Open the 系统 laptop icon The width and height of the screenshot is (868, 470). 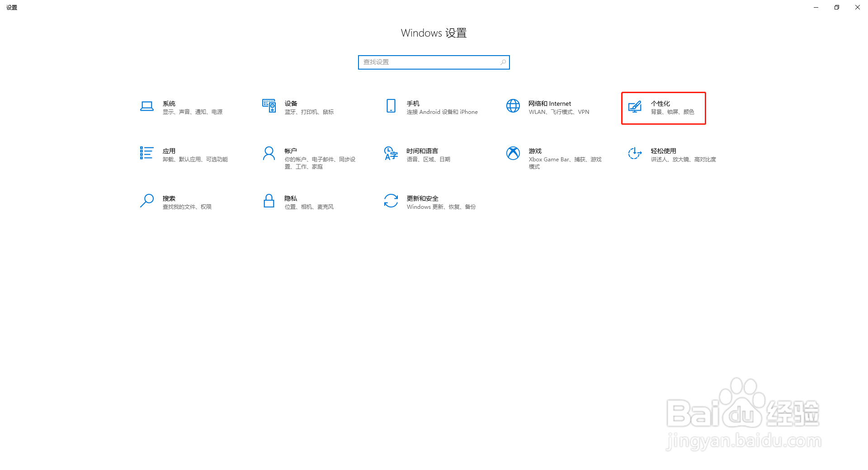pos(147,106)
